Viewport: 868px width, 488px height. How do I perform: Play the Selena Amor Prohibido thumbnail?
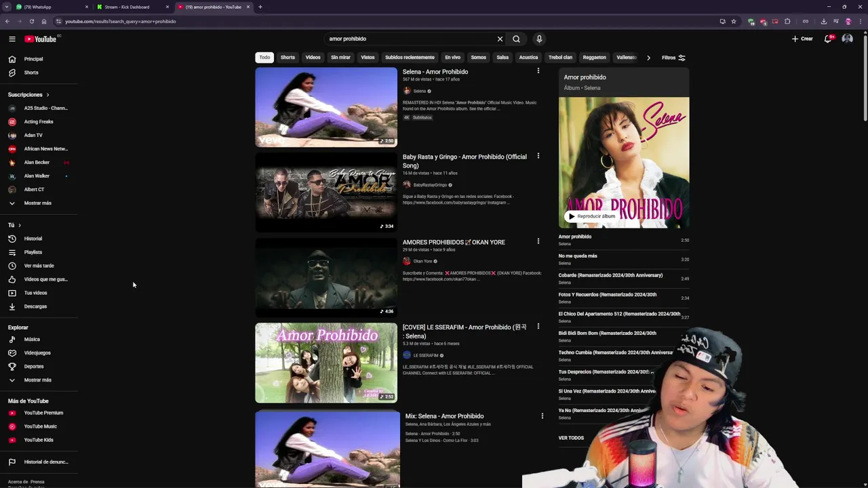pos(326,107)
